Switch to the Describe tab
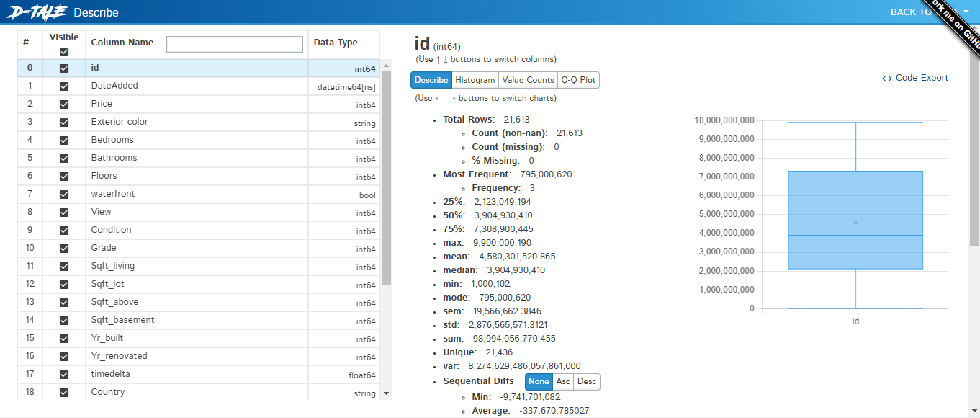Screen dimensions: 980x418 [x=431, y=80]
